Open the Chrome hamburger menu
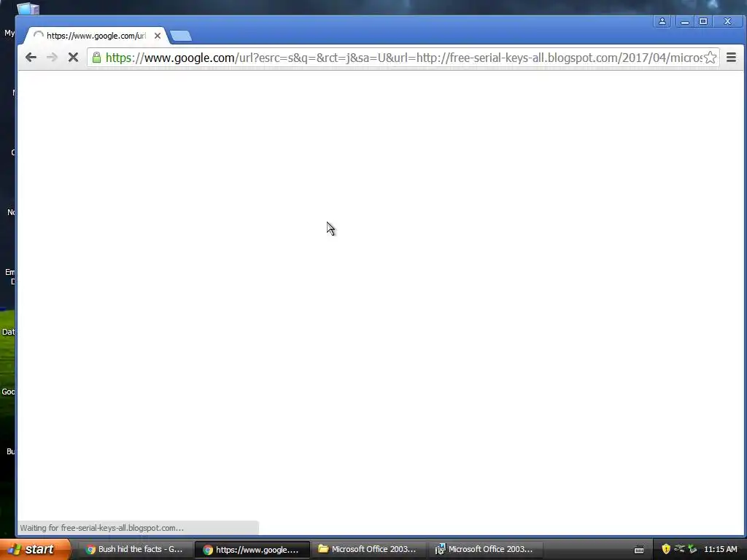747x560 pixels. [731, 58]
